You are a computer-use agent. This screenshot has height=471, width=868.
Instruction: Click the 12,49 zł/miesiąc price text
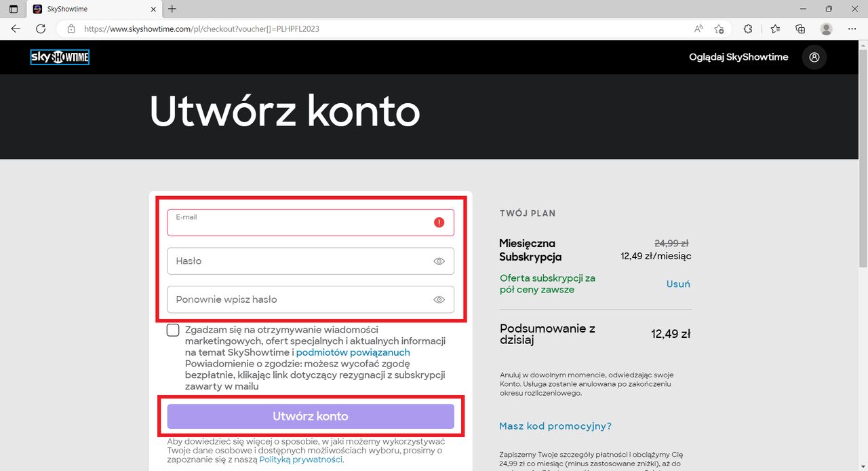click(x=656, y=256)
